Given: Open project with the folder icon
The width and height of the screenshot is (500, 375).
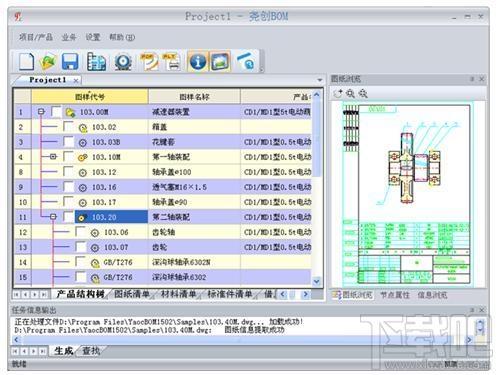Looking at the screenshot, I should point(48,62).
